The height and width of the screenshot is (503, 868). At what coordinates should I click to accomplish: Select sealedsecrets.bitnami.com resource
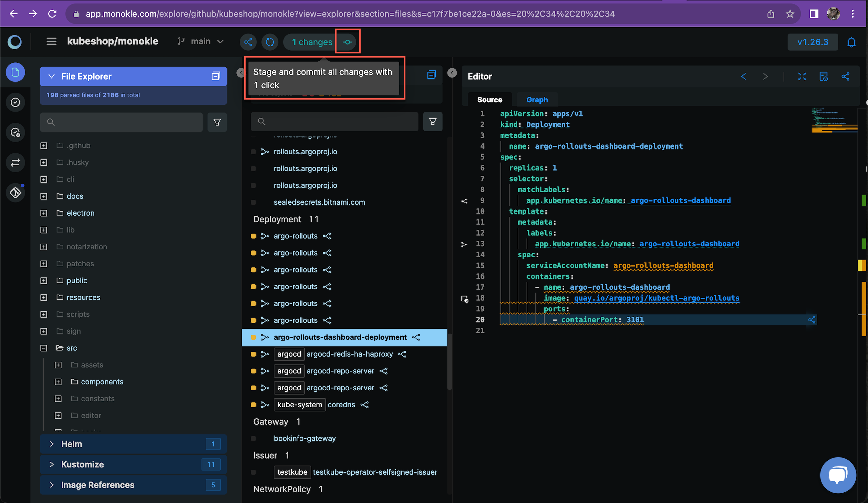[319, 202]
